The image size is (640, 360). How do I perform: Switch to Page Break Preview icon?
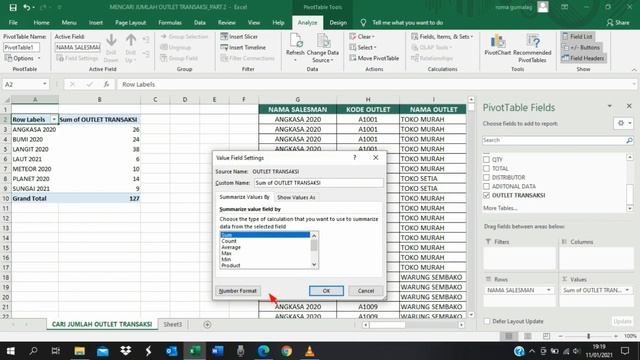coord(546,336)
